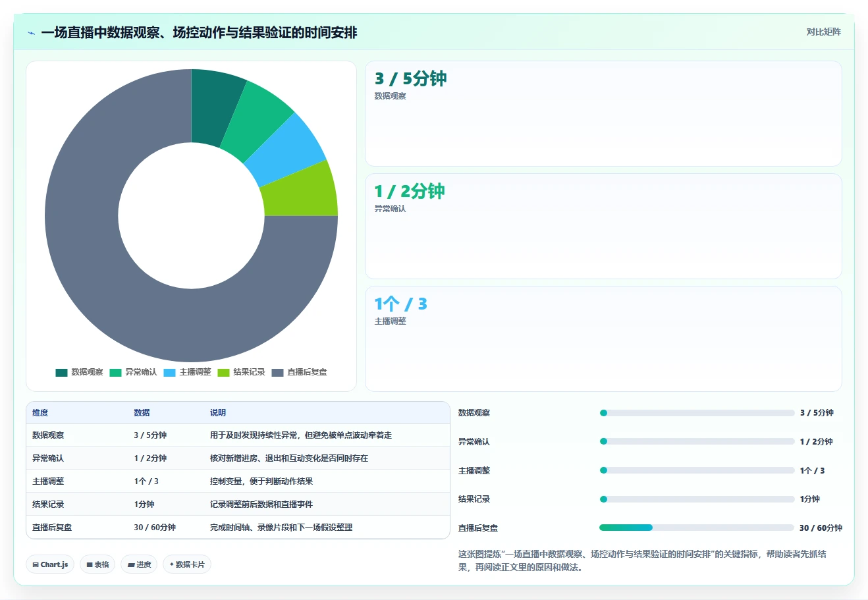This screenshot has height=600, width=868.
Task: Click the lightning bolt icon beside the title
Action: pyautogui.click(x=31, y=33)
